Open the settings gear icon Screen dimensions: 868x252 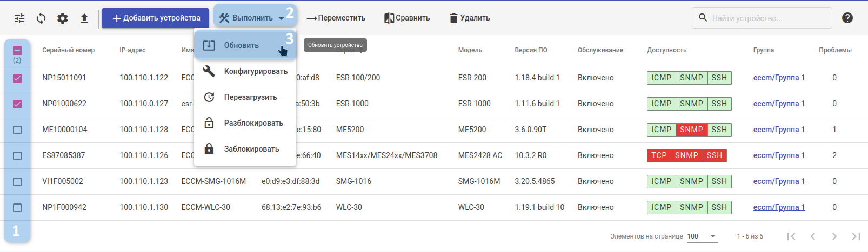63,18
